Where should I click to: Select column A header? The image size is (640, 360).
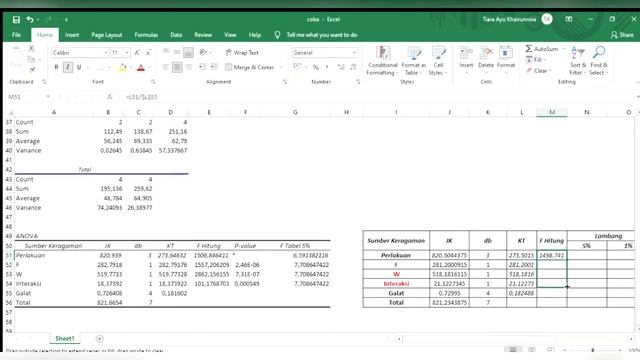[54, 112]
